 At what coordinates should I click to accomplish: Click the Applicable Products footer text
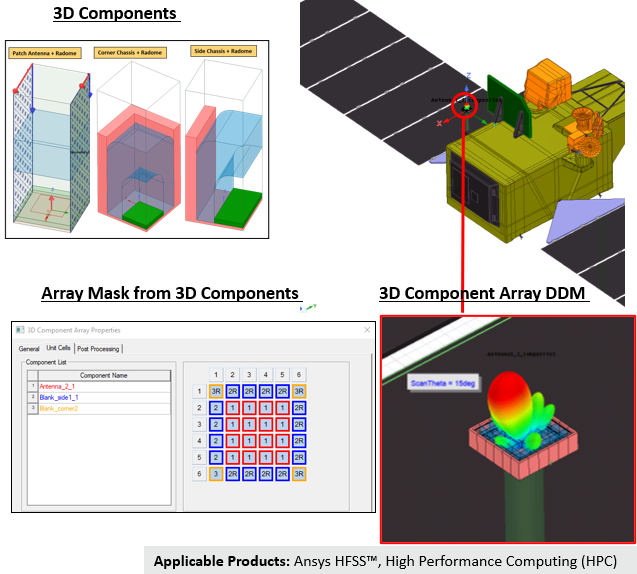coord(385,561)
